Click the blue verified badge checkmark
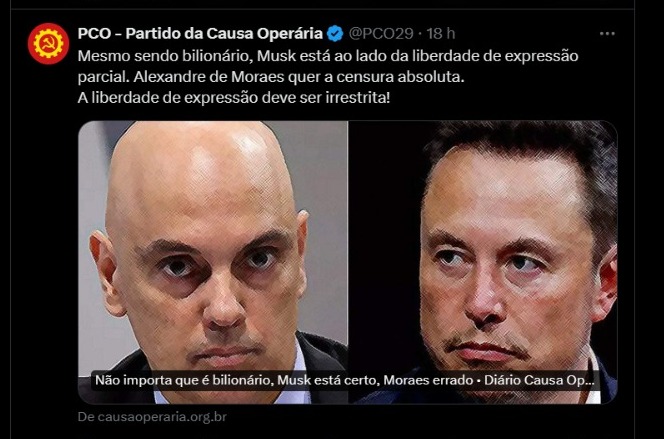664x439 pixels. click(335, 33)
